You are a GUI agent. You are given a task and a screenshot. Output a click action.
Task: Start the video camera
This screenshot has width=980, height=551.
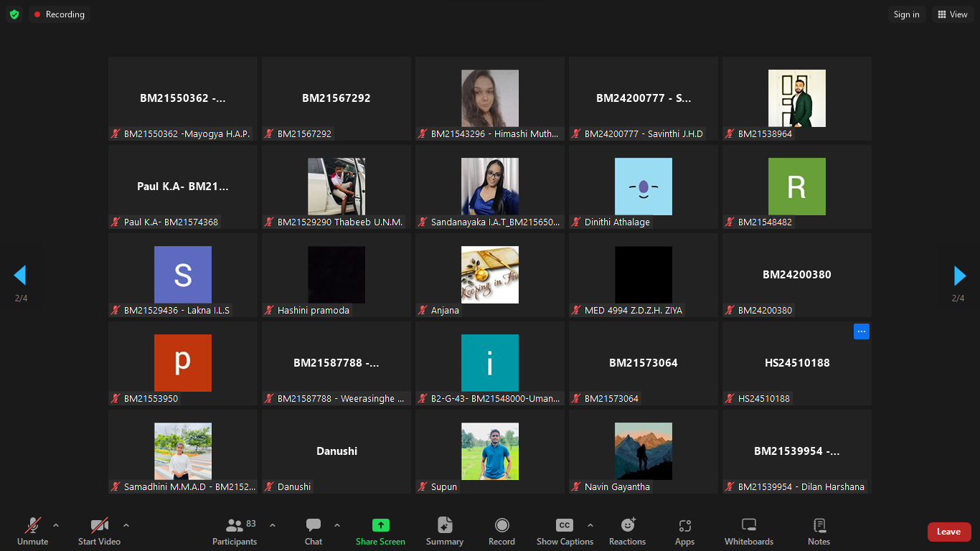(99, 532)
